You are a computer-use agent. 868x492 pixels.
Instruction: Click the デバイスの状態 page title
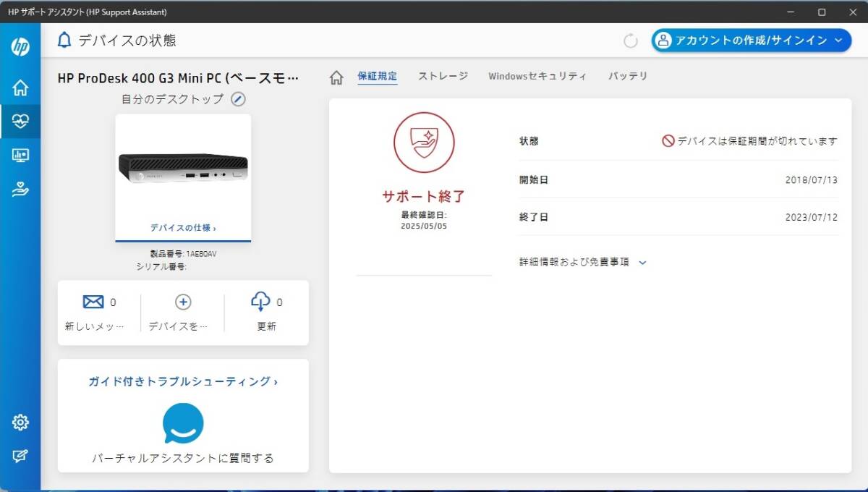(x=127, y=41)
